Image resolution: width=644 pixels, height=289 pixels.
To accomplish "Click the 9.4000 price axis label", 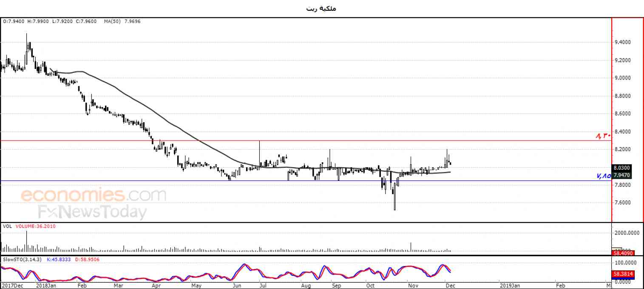I will click(x=622, y=42).
